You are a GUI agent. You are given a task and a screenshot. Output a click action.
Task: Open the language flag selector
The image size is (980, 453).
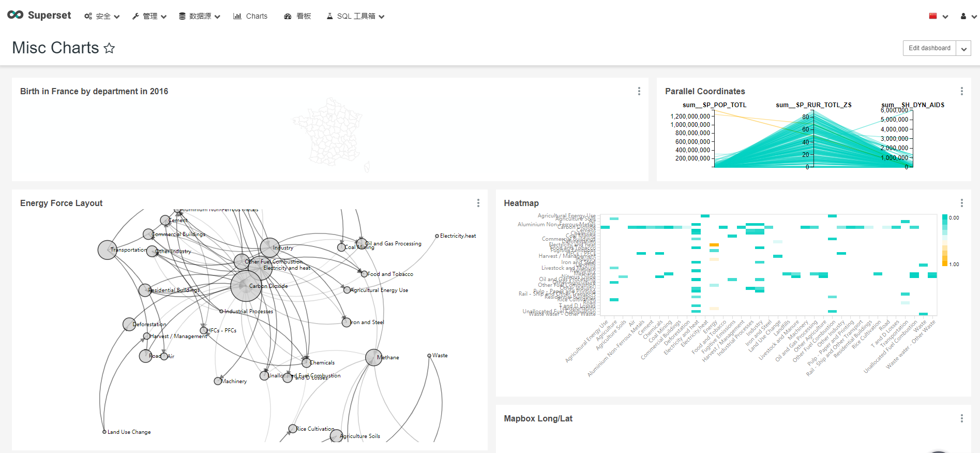tap(938, 17)
